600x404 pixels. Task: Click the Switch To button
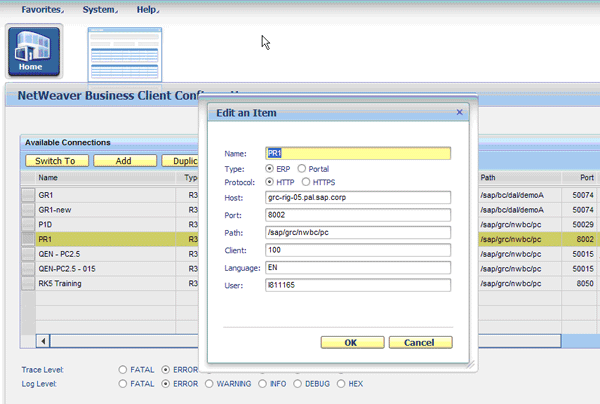pyautogui.click(x=57, y=161)
